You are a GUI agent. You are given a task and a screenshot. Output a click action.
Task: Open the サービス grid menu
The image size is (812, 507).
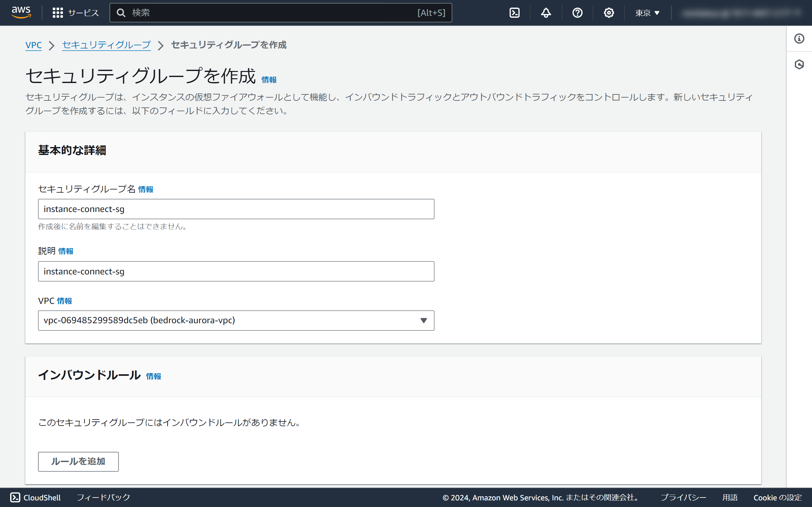[75, 13]
